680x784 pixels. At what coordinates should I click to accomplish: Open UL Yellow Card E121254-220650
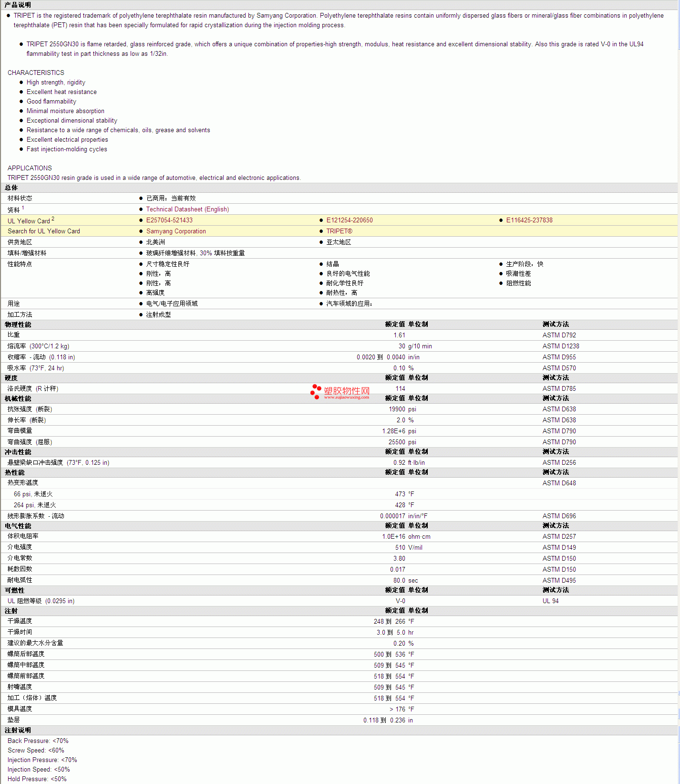(350, 220)
